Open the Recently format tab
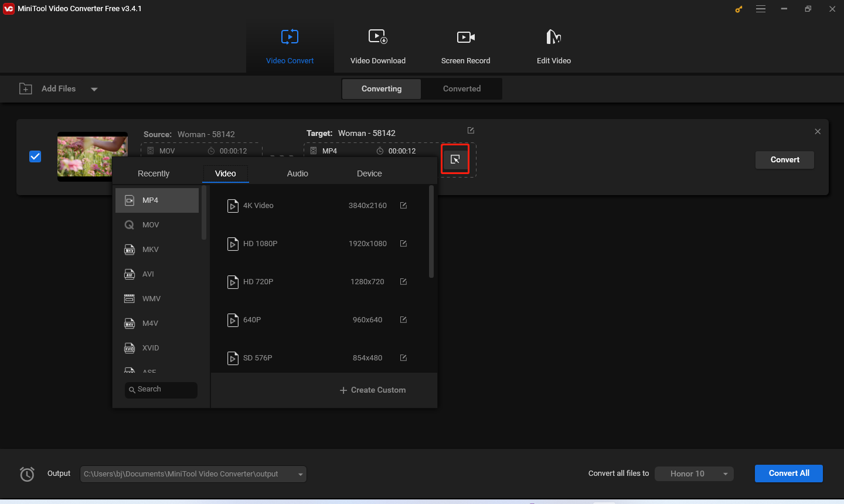Viewport: 844px width, 504px height. click(x=154, y=173)
